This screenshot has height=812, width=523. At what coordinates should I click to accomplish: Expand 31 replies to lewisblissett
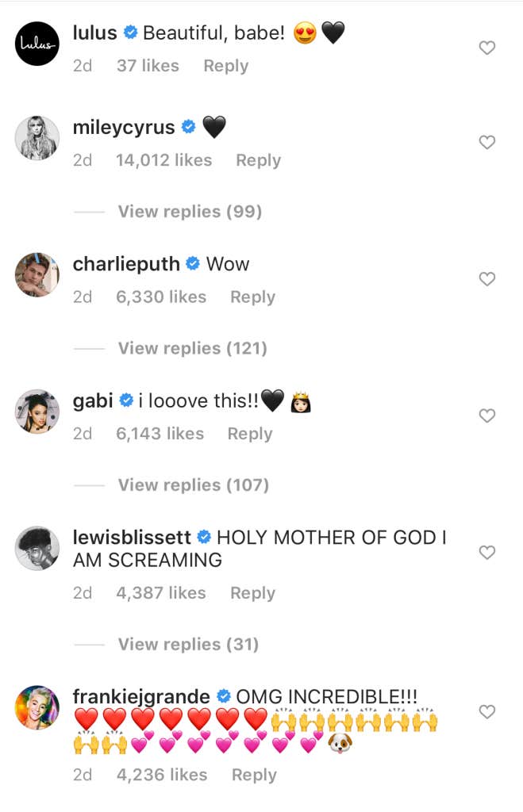click(x=188, y=644)
